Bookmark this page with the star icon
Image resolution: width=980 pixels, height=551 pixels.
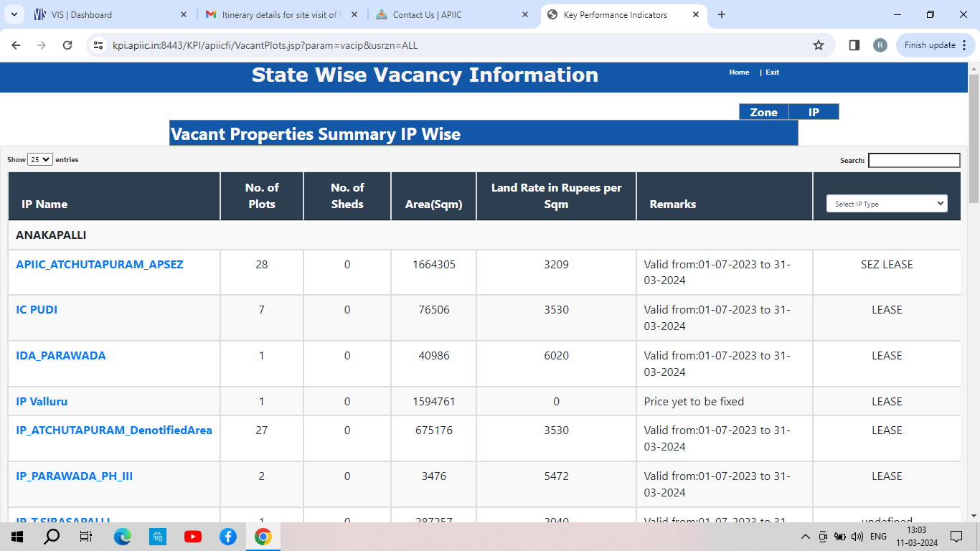point(819,45)
